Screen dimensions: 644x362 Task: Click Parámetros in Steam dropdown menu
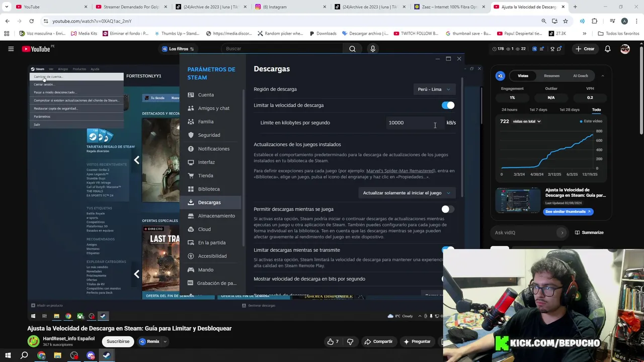(x=42, y=117)
